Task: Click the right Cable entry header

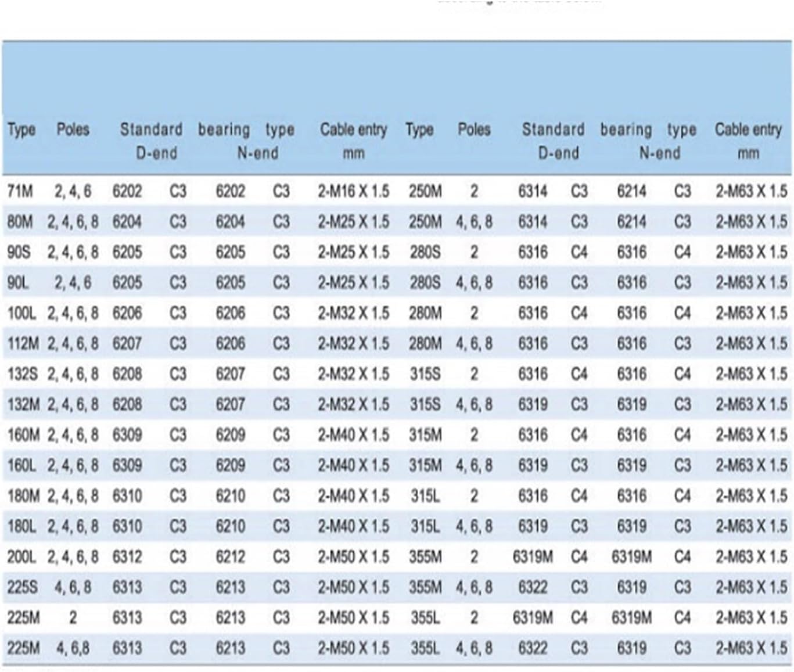Action: (748, 141)
